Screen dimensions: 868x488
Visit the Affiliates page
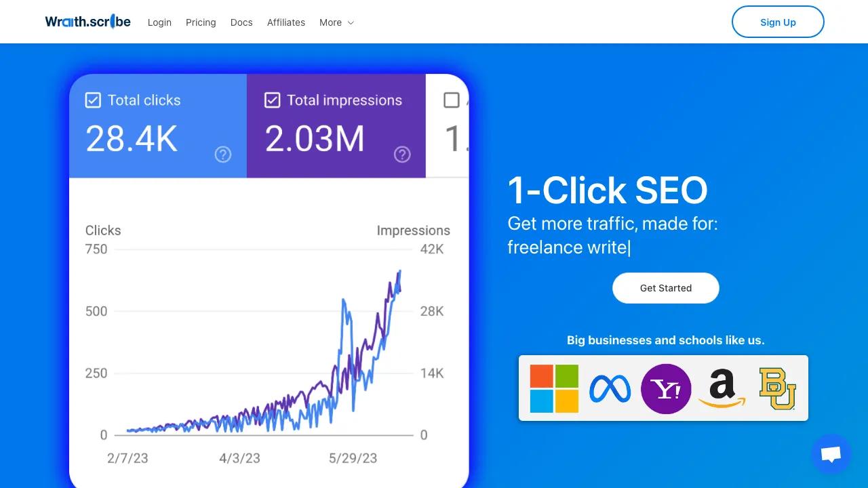coord(286,22)
